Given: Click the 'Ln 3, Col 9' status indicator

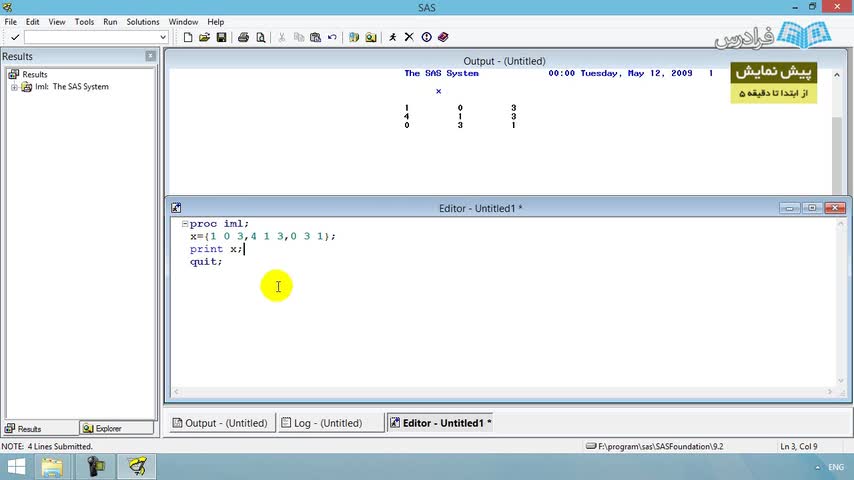Looking at the screenshot, I should 799,446.
